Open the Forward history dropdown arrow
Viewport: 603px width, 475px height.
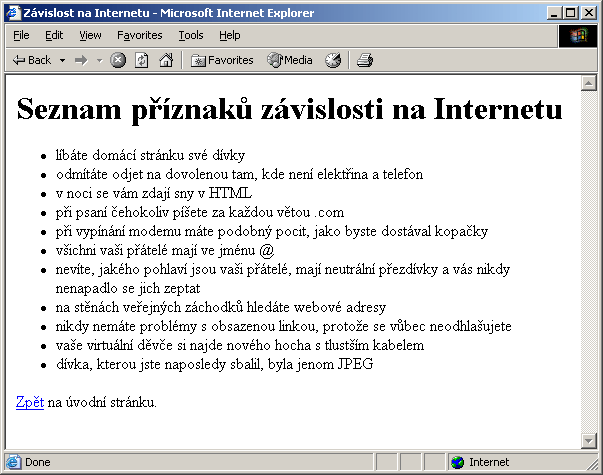point(100,60)
